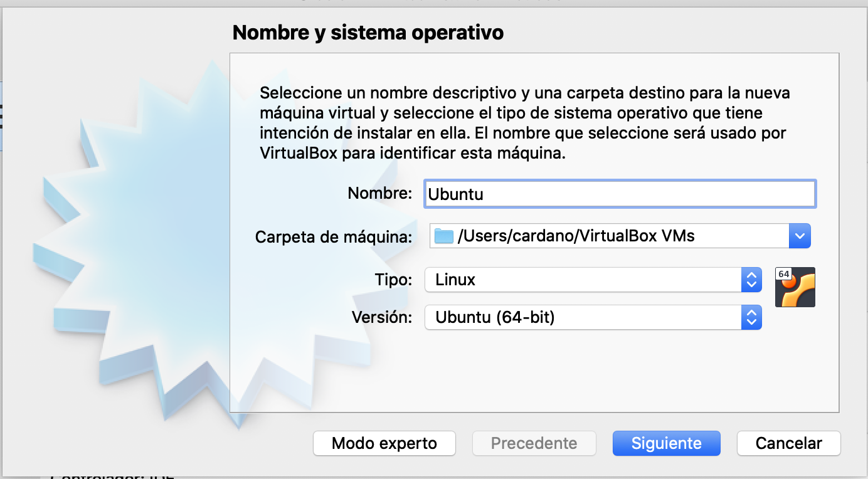Image resolution: width=868 pixels, height=479 pixels.
Task: Click the Carpeta de máquina: label
Action: 334,237
